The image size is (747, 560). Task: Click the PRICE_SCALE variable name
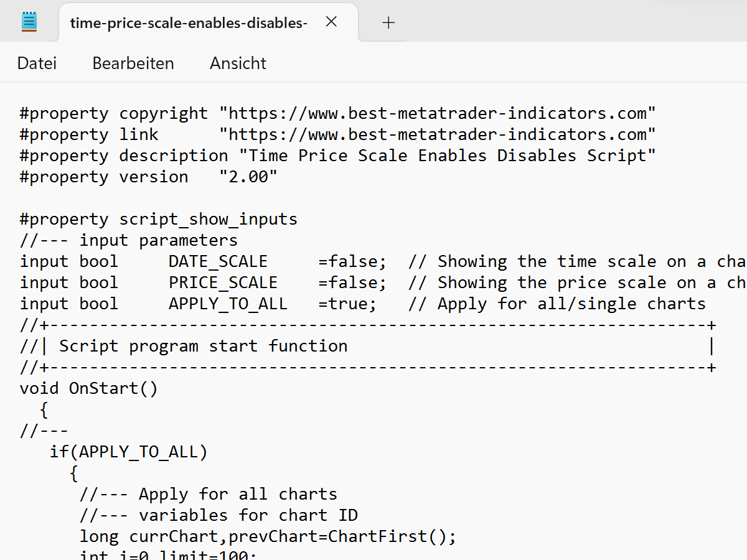click(222, 283)
